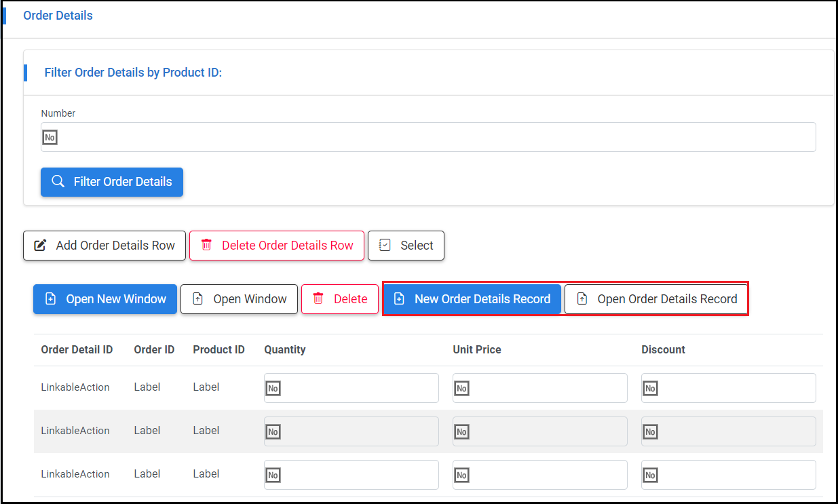Click the Discount column header

(664, 350)
